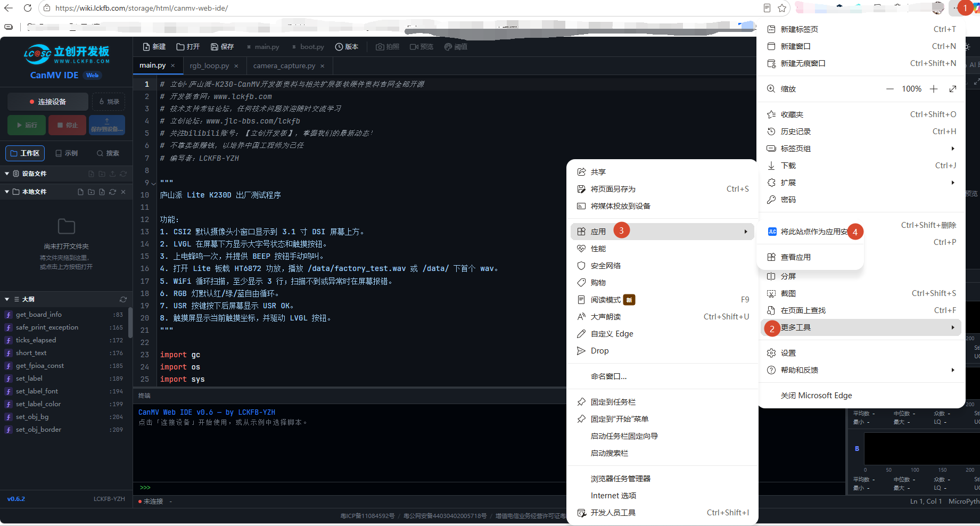Click refresh icon in 设备文件 header
Viewport: 980px width, 526px height.
pos(123,174)
